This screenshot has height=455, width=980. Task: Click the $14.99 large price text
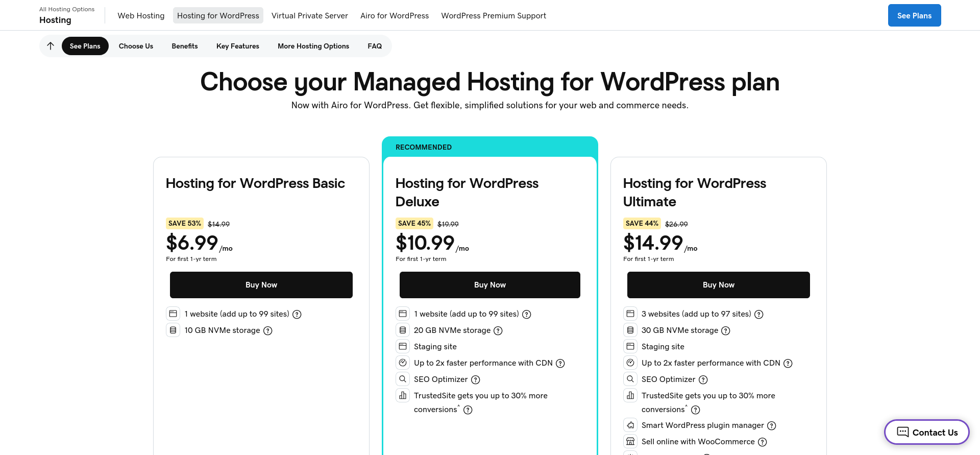[653, 243]
